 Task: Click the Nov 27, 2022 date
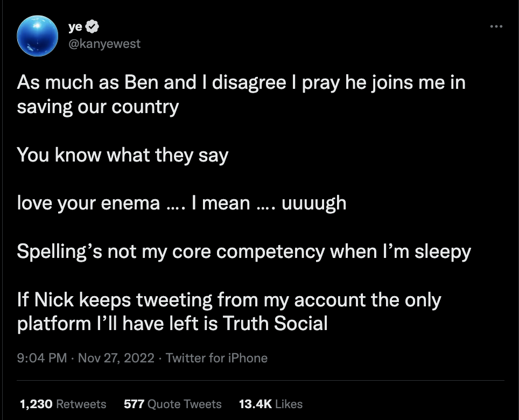[116, 358]
